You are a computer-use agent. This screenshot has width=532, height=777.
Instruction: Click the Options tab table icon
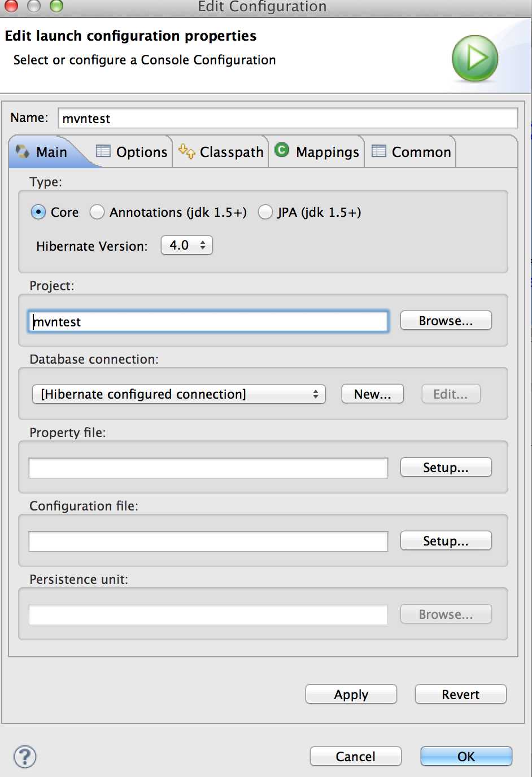103,151
